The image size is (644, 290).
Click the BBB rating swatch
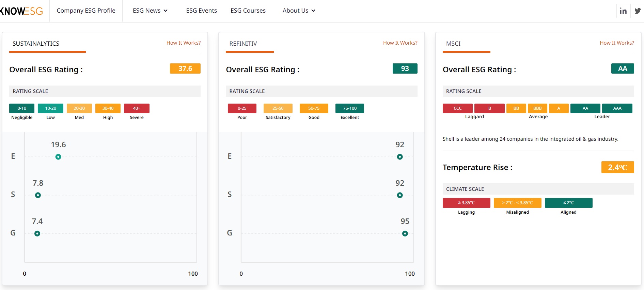(x=537, y=108)
